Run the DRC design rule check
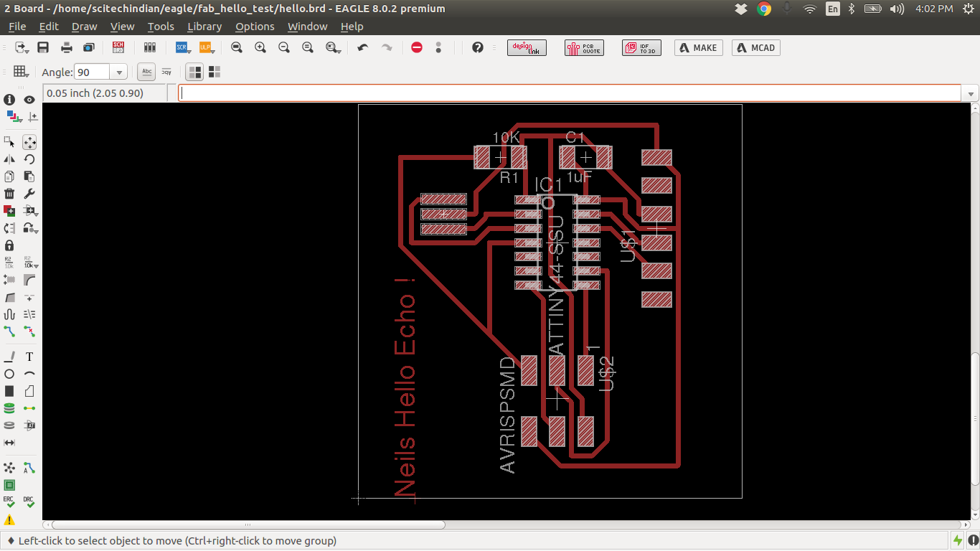The image size is (980, 551). click(x=29, y=501)
